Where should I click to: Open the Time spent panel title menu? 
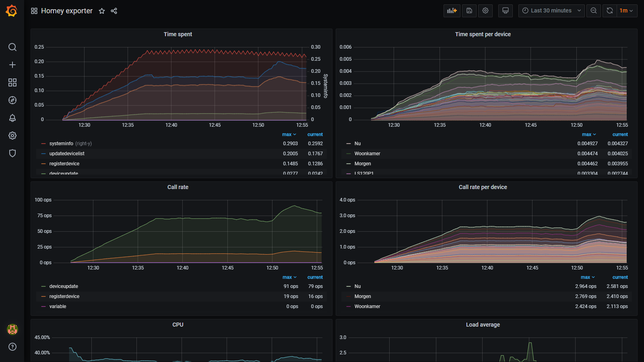click(178, 34)
